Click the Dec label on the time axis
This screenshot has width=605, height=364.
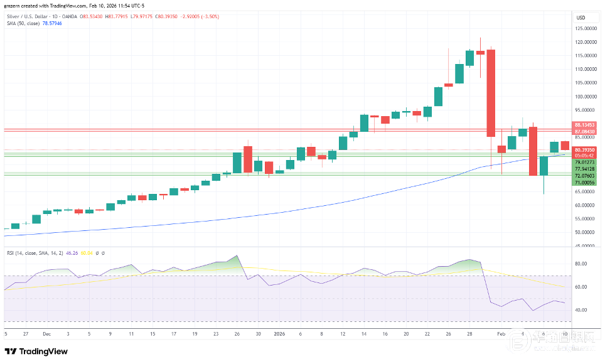pos(48,335)
